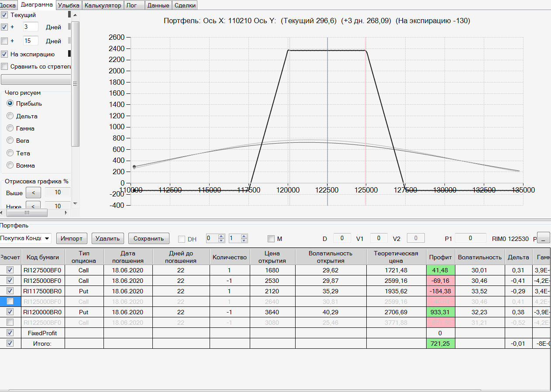The width and height of the screenshot is (551, 392).
Task: Click the days field containing 15
Action: point(31,41)
